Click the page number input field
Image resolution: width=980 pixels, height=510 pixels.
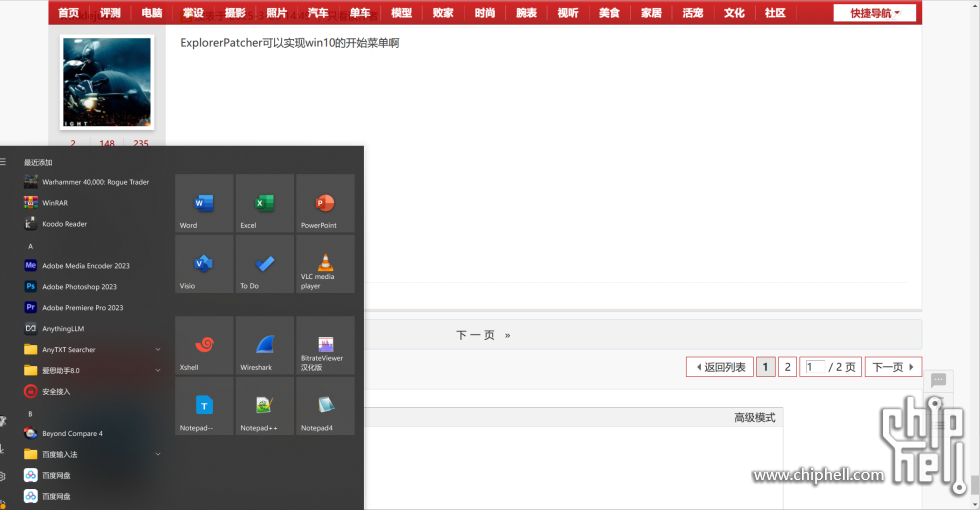pos(815,367)
